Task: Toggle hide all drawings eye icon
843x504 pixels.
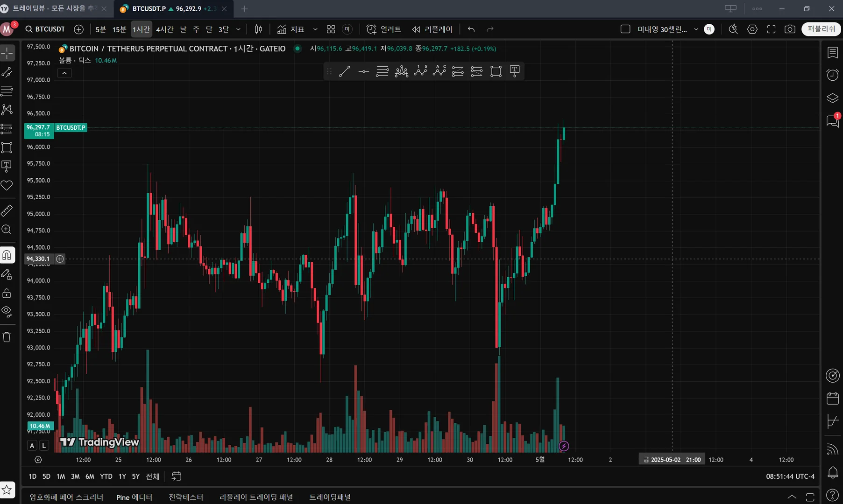Action: [x=7, y=312]
